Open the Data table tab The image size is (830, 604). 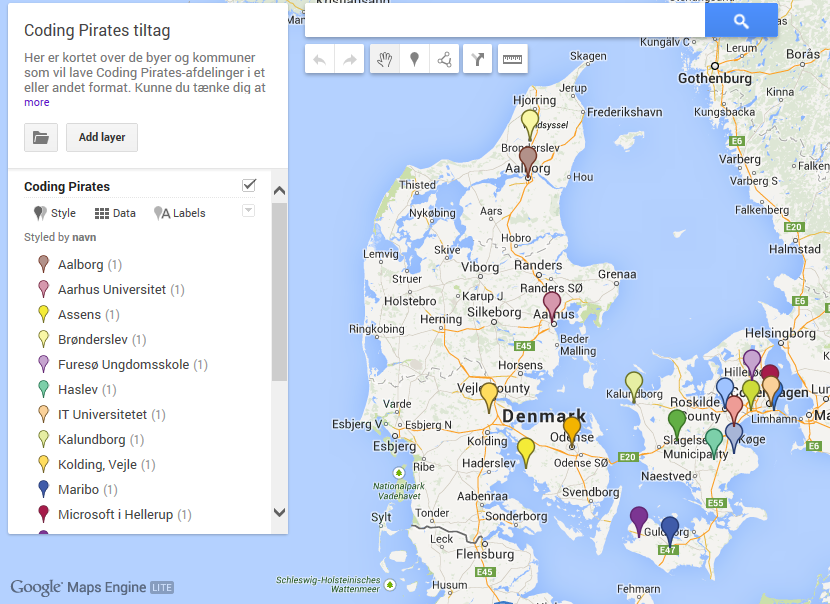pos(115,213)
